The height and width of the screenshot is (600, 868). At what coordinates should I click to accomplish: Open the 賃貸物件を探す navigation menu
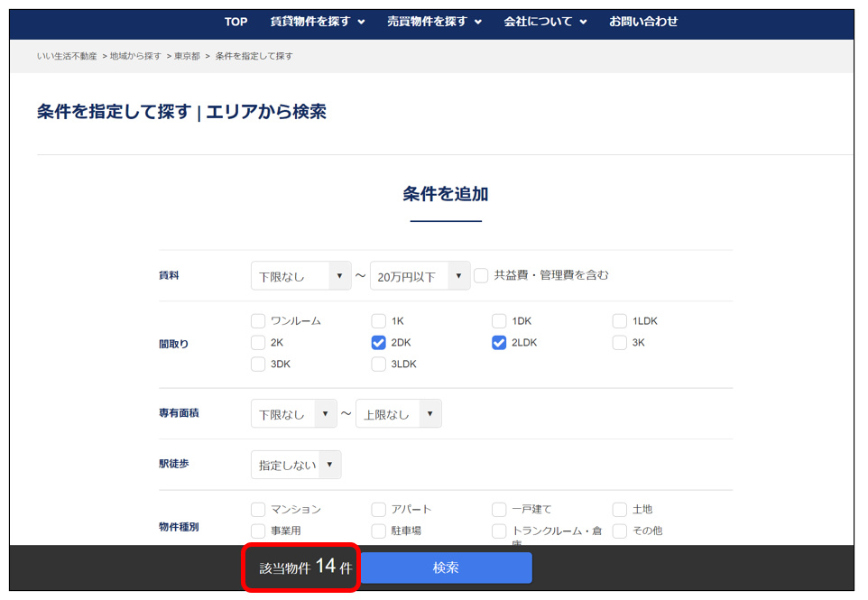(317, 22)
